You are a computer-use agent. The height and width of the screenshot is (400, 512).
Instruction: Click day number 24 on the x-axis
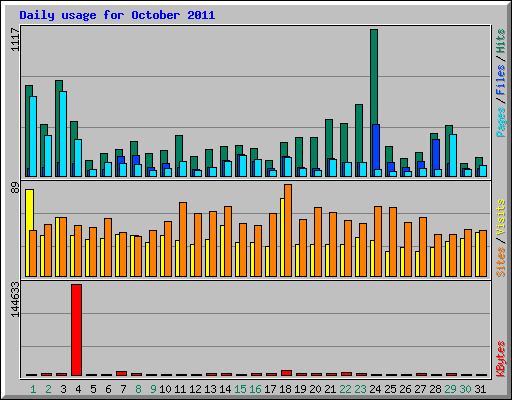375,389
